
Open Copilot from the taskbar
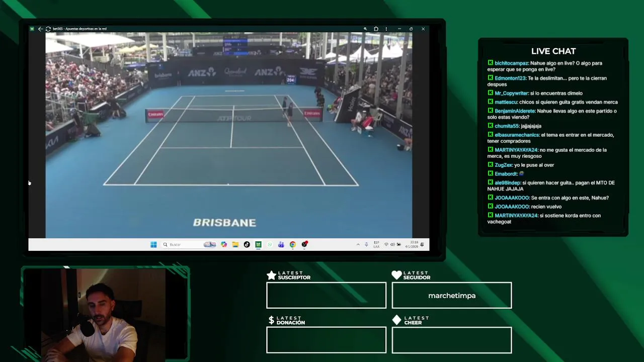pyautogui.click(x=224, y=244)
